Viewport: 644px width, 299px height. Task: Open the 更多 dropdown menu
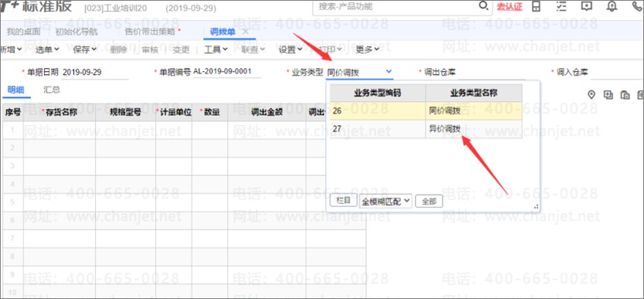point(368,49)
